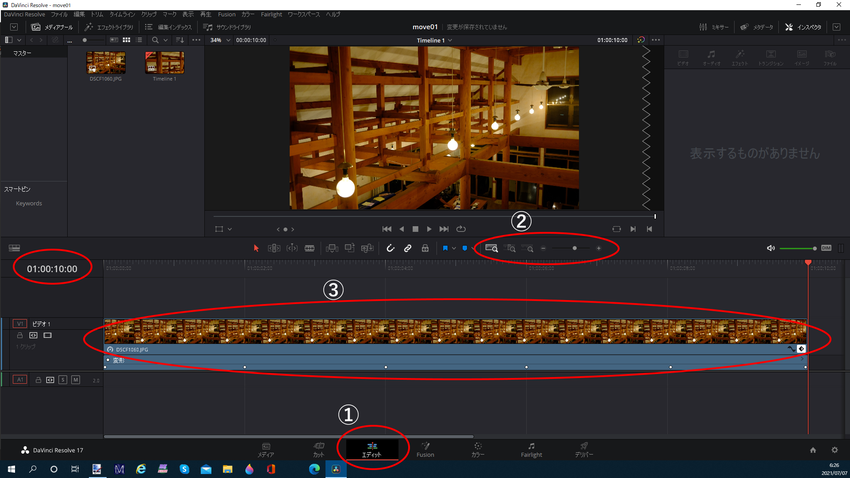
Task: Open the ワークスペース menu
Action: pyautogui.click(x=304, y=15)
